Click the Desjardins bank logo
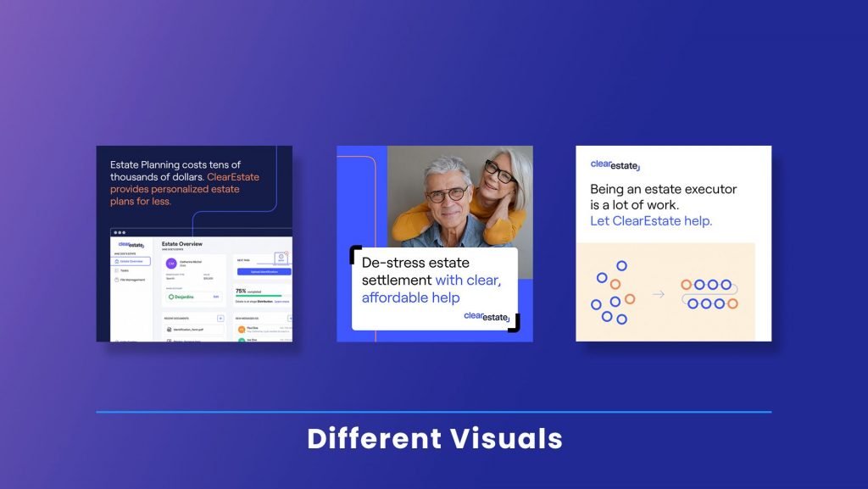Viewport: 868px width, 489px height. (181, 297)
